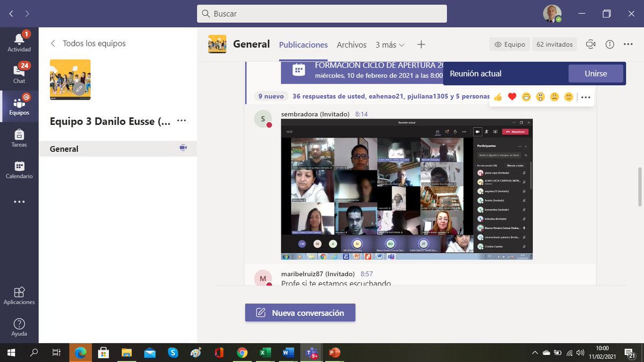Start a video meeting from channel header

click(591, 45)
